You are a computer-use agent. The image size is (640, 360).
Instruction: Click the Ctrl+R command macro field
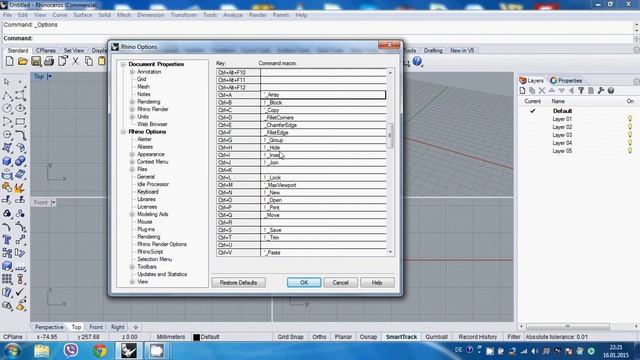tap(323, 222)
